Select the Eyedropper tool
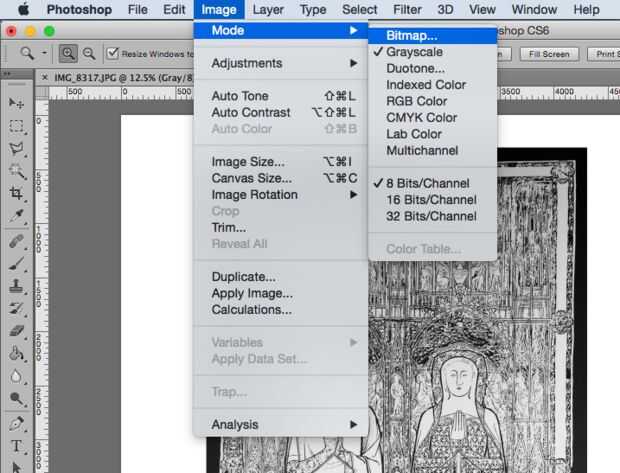 tap(16, 216)
